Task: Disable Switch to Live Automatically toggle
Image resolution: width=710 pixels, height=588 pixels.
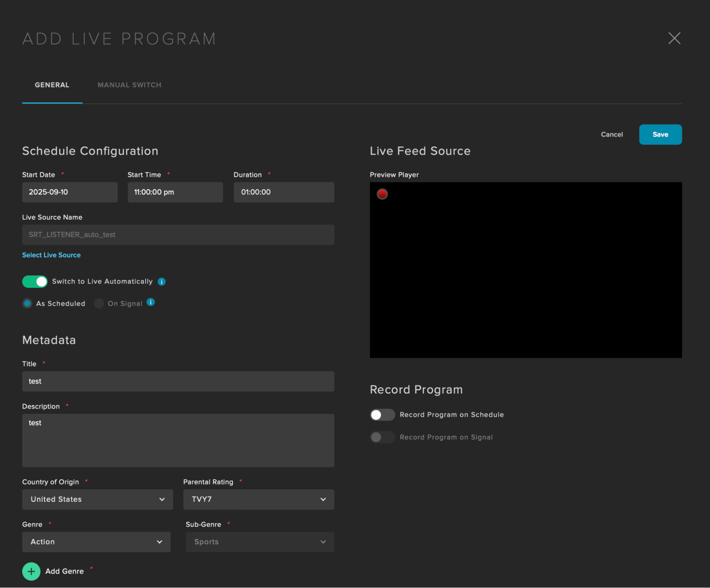Action: pyautogui.click(x=35, y=282)
